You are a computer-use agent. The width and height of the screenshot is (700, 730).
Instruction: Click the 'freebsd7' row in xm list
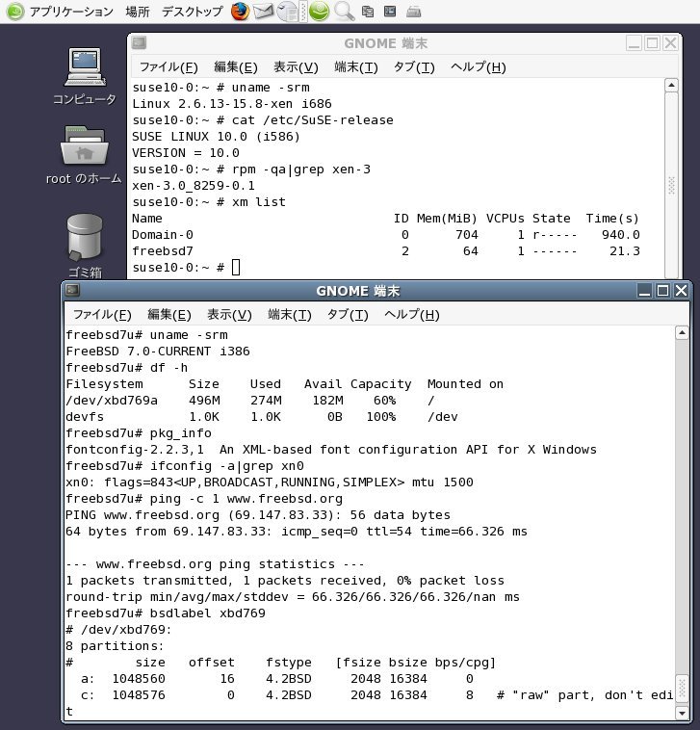coord(386,251)
